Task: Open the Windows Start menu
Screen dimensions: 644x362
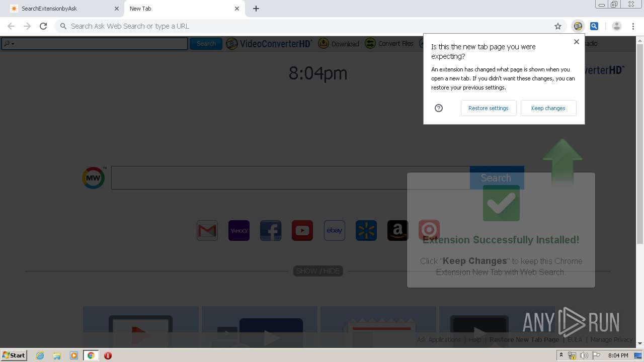Action: [x=14, y=355]
